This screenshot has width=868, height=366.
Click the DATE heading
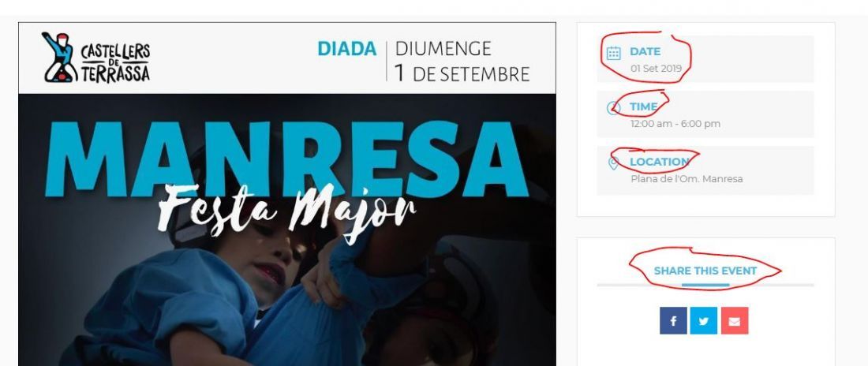click(x=645, y=51)
